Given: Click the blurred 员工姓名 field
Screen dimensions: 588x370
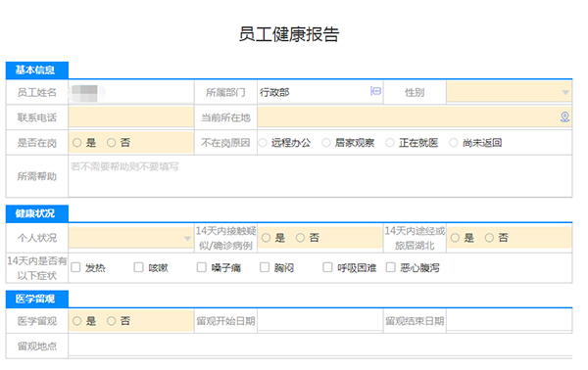Looking at the screenshot, I should click(131, 92).
